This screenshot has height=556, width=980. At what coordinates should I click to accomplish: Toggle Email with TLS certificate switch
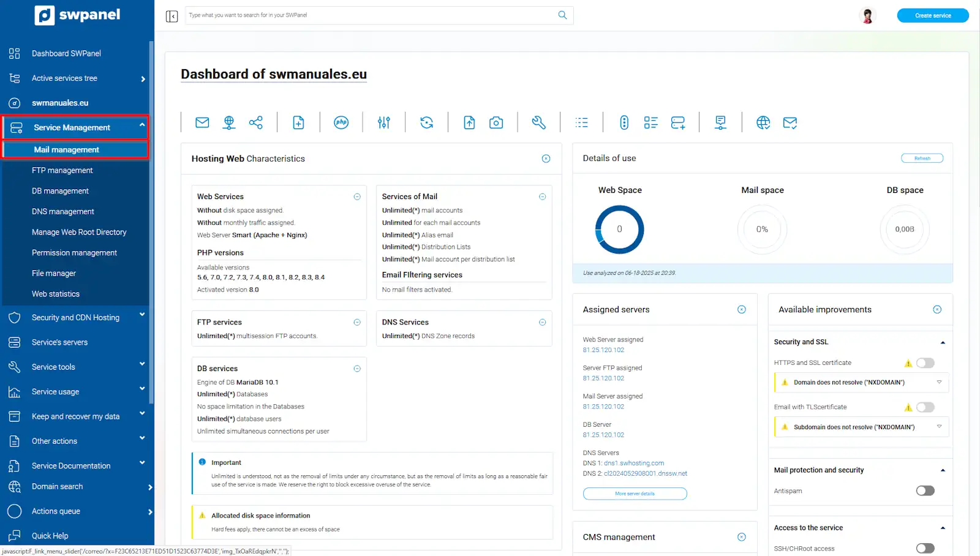point(925,407)
